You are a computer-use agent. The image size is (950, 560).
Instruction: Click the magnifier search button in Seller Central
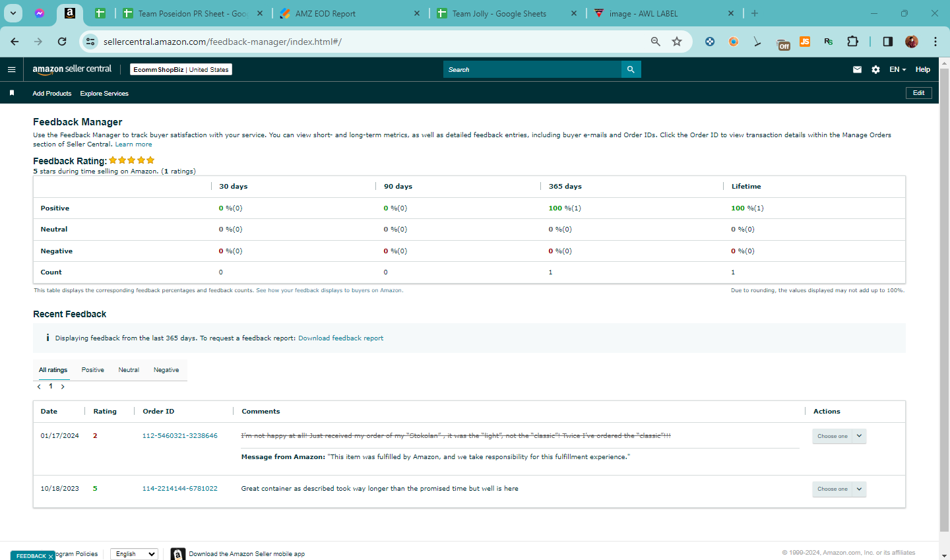tap(631, 69)
